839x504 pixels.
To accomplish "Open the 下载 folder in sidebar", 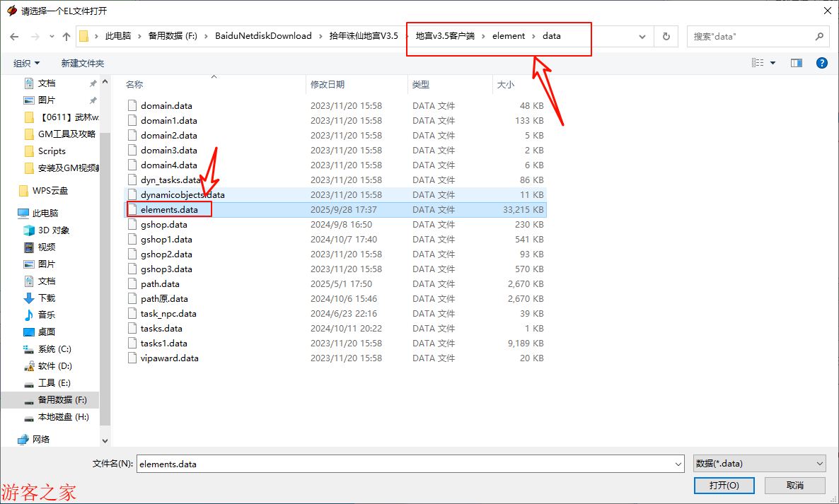I will pos(46,298).
